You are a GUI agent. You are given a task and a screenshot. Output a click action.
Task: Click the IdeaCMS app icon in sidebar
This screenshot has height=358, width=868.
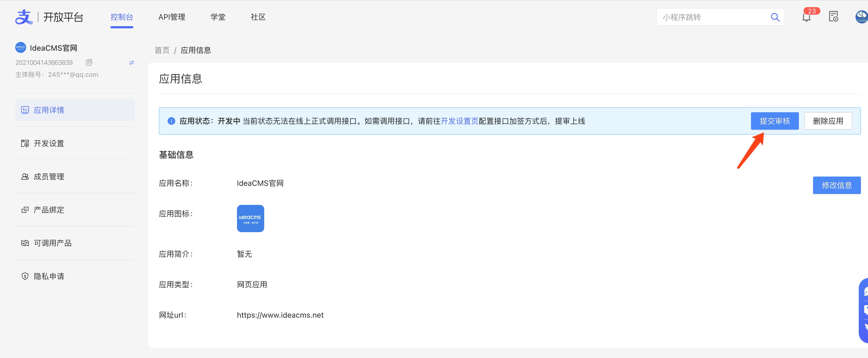21,48
